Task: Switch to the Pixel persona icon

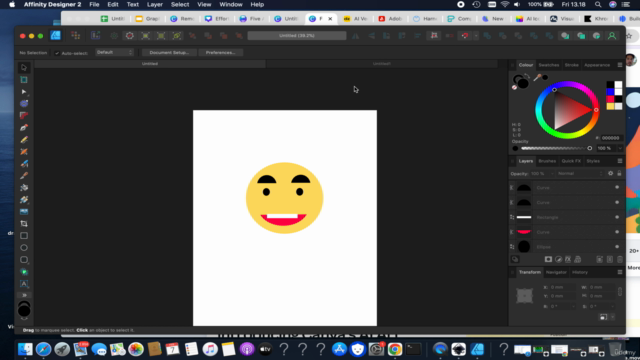Action: click(x=76, y=36)
